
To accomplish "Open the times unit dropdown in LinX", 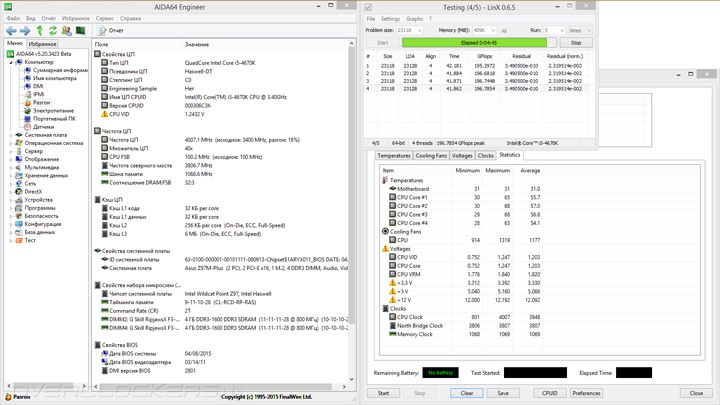I will click(x=588, y=31).
